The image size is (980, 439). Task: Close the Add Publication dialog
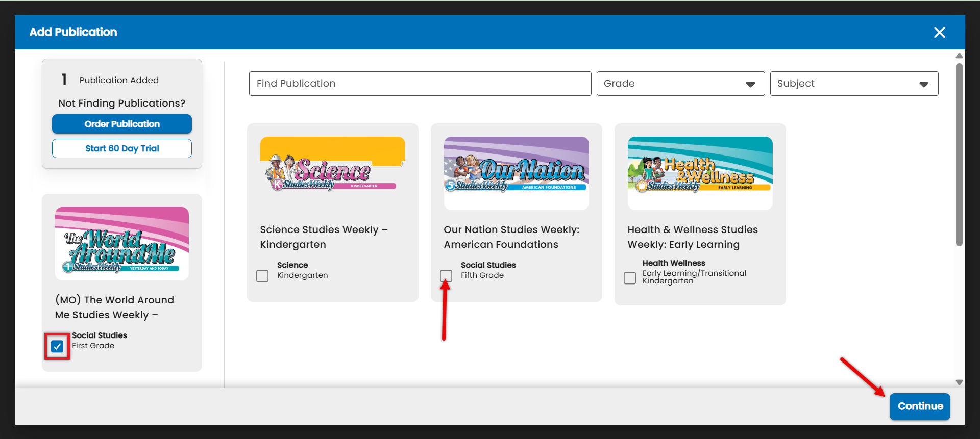coord(939,32)
